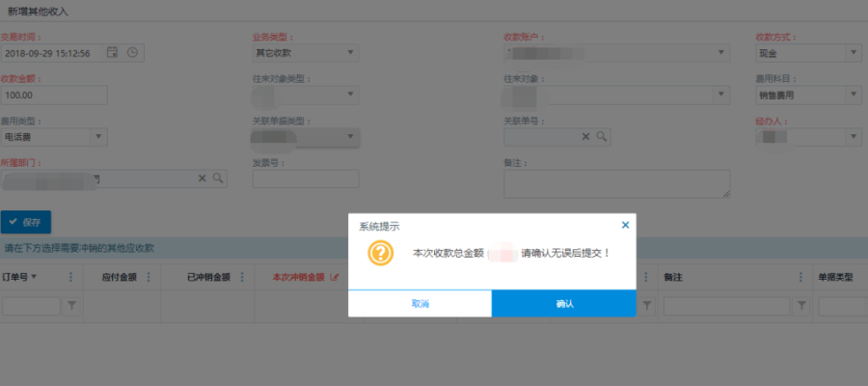Viewport: 868px width, 386px height.
Task: Sort by the 订单号 column header
Action: pyautogui.click(x=19, y=277)
